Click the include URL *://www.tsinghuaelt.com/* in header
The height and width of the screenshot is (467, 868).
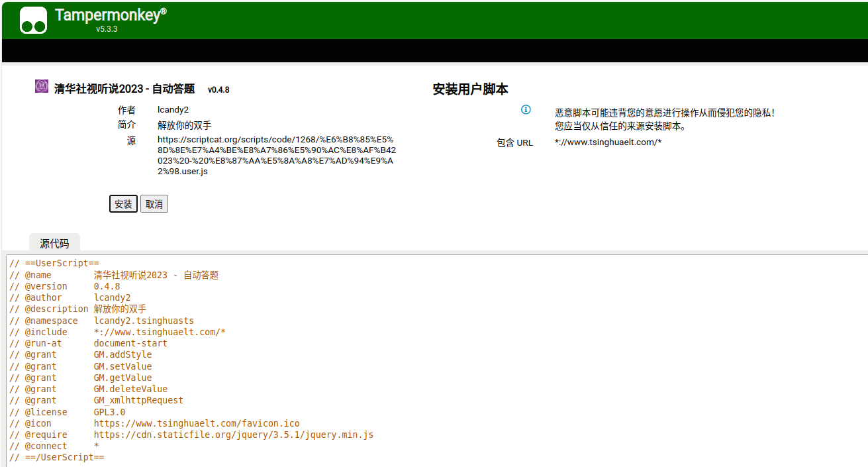(608, 142)
